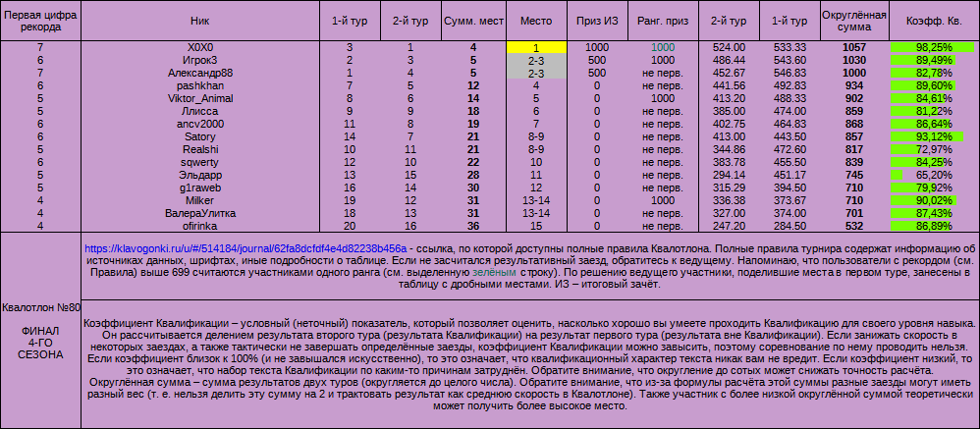
Task: Click the nickname sqwerty
Action: point(200,162)
